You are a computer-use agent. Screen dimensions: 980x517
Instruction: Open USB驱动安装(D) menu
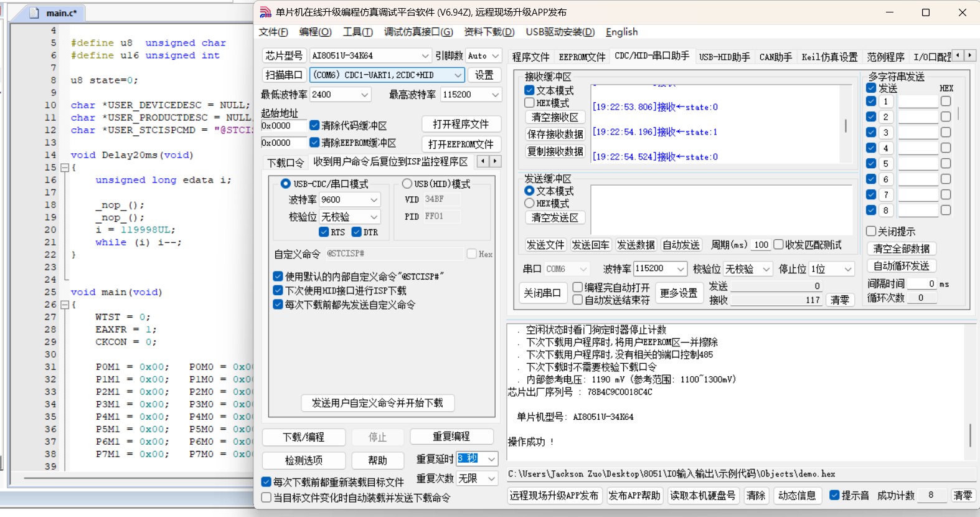[x=560, y=32]
